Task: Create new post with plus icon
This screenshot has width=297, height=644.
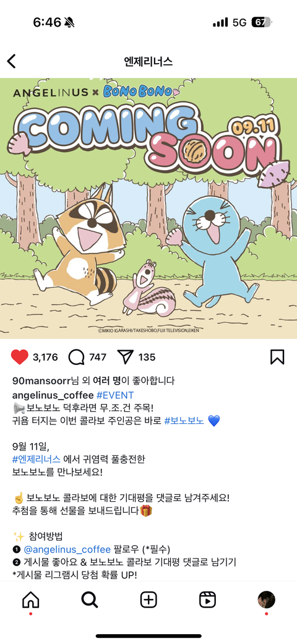Action: click(x=148, y=599)
